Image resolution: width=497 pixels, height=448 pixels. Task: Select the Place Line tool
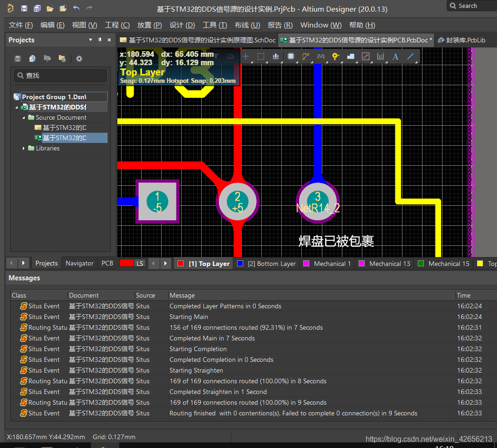coord(410,57)
